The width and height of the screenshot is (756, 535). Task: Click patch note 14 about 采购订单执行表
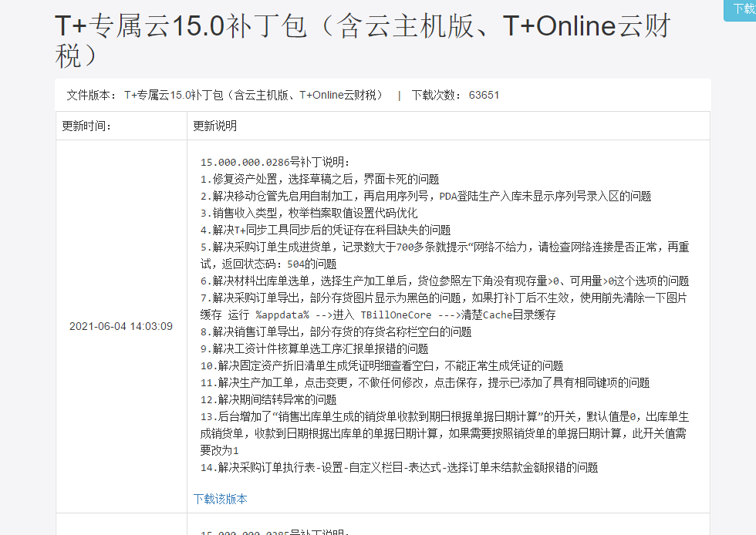(x=400, y=467)
